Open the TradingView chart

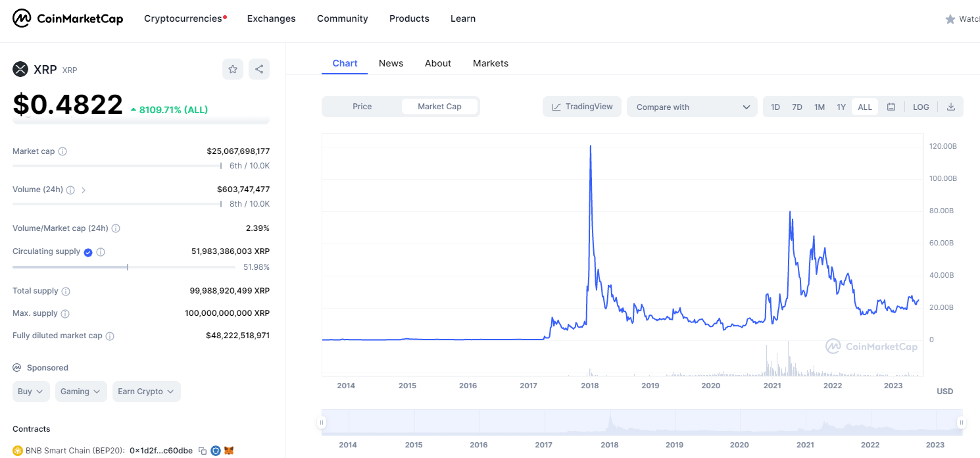(582, 107)
